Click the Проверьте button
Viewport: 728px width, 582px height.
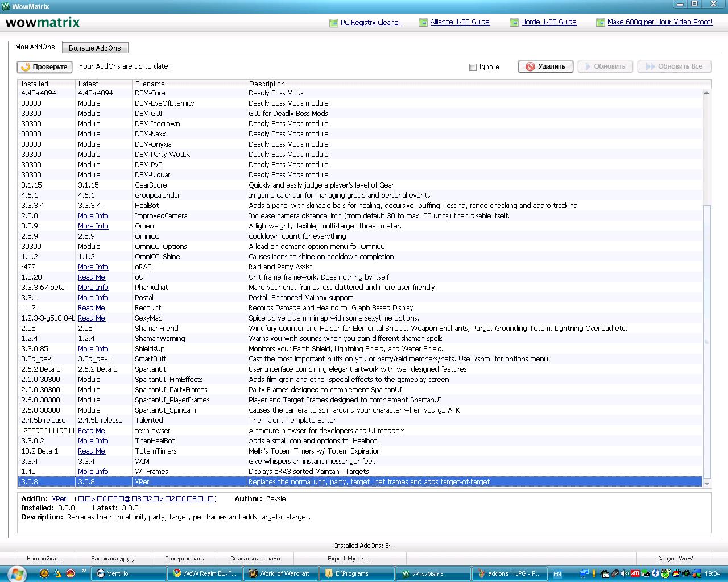click(x=44, y=67)
